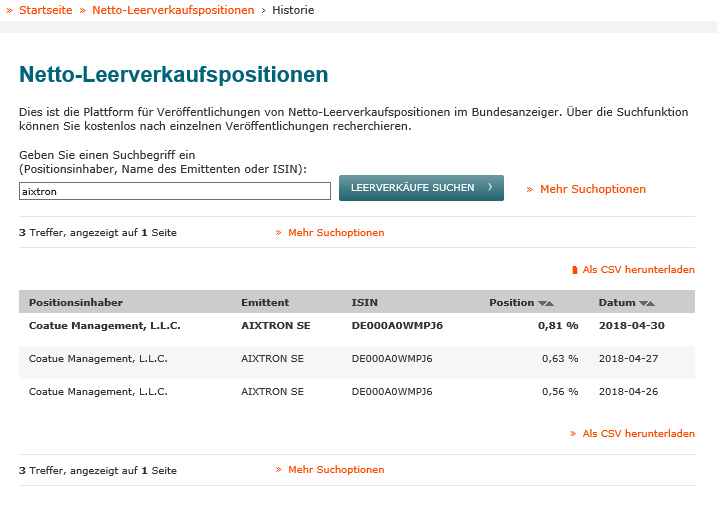Click the Netto-Leerverkaufspositionen page heading
The height and width of the screenshot is (530, 717).
(174, 75)
